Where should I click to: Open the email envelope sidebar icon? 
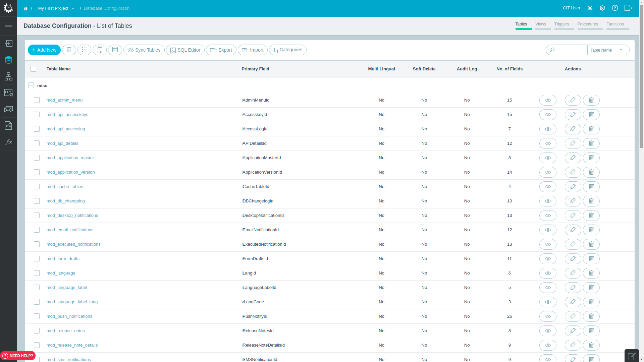pos(8,109)
